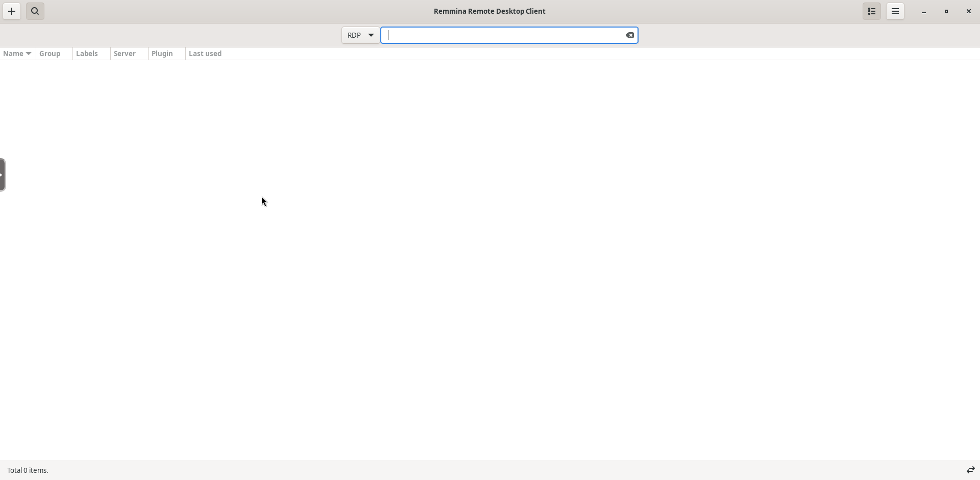
Task: Sort connections by Name column
Action: [18, 54]
